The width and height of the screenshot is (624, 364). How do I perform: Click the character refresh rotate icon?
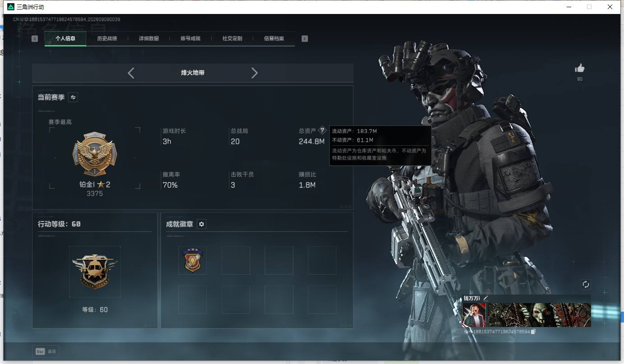tap(586, 284)
